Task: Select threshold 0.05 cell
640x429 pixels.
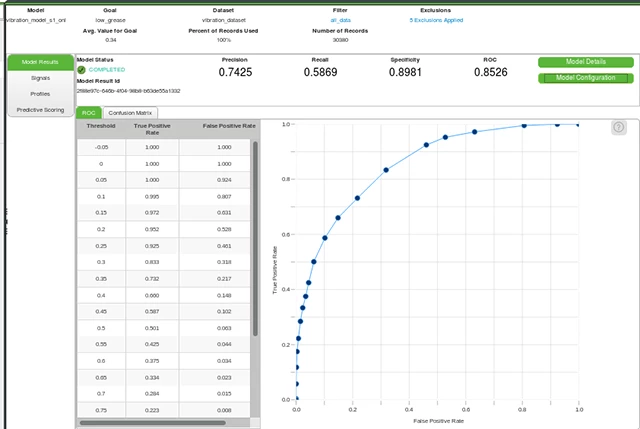Action: [x=101, y=180]
